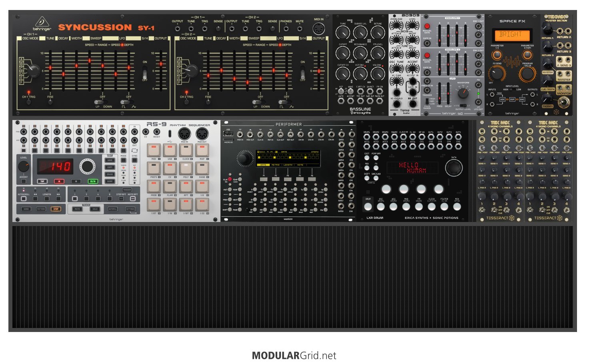
Task: Select the ERASE button on RS-9
Action: 110,174
